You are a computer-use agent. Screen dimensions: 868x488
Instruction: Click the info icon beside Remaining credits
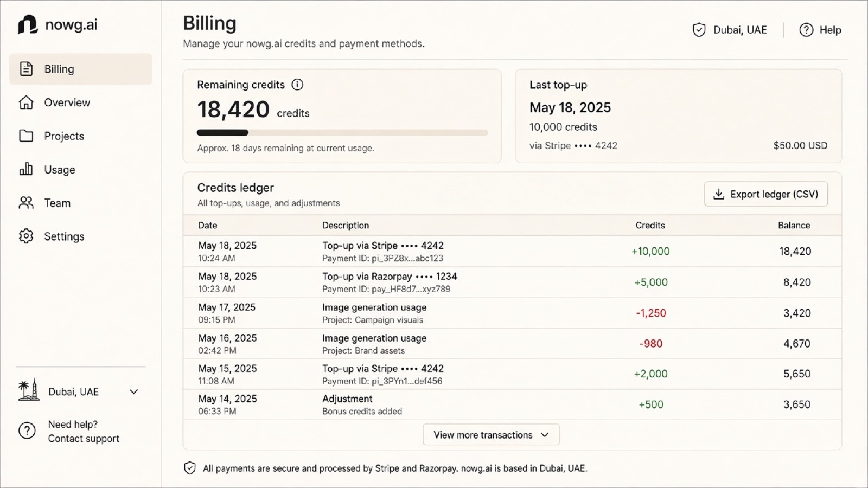coord(297,85)
